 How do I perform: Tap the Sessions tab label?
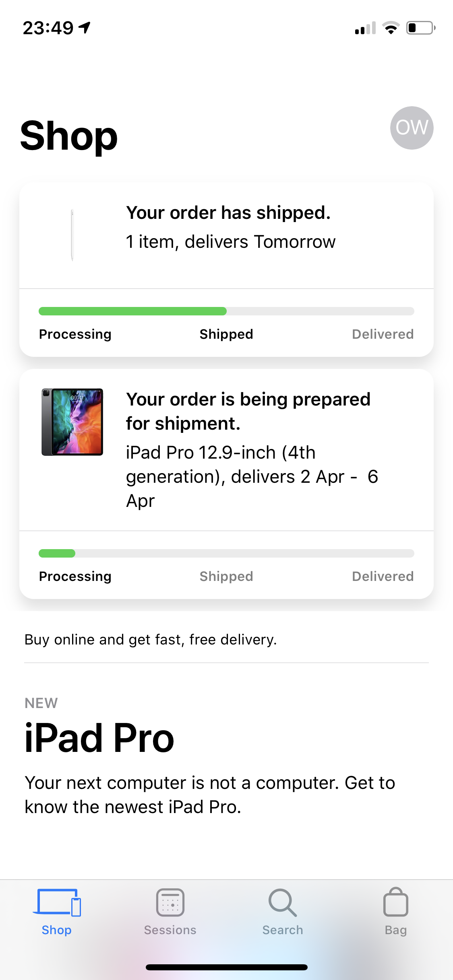170,930
